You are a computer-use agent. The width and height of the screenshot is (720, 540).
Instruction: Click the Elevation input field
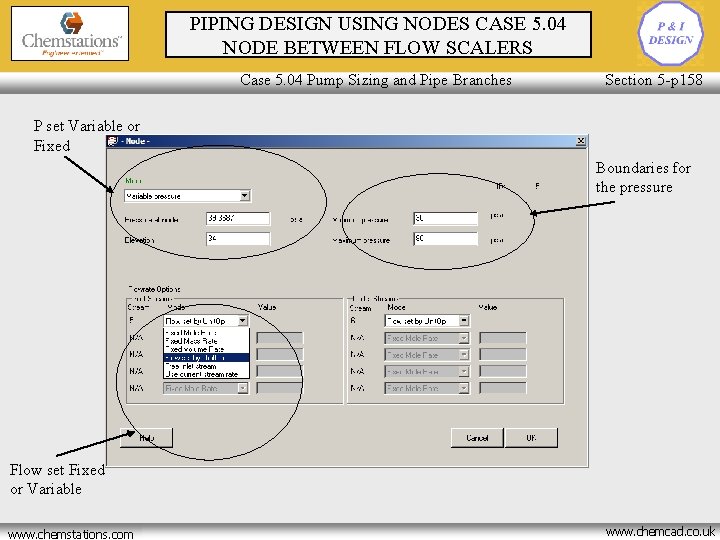(238, 239)
